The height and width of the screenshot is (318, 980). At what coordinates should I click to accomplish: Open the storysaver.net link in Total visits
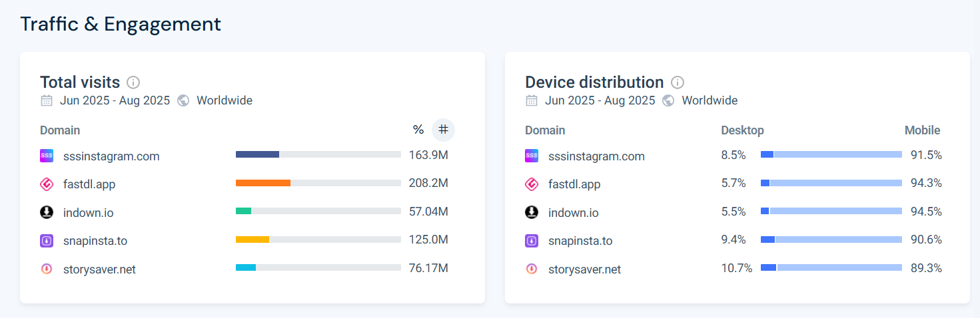[x=99, y=269]
